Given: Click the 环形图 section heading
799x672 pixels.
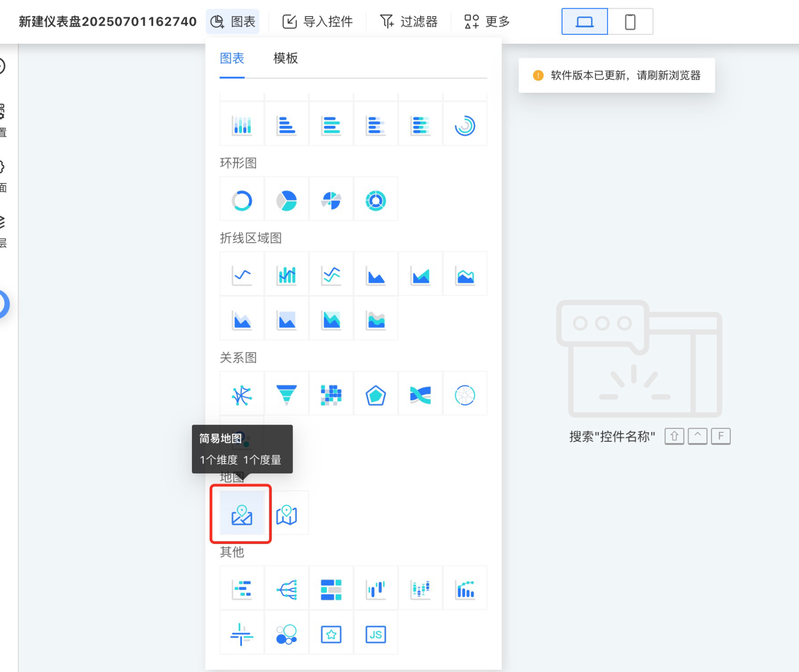Looking at the screenshot, I should click(239, 163).
